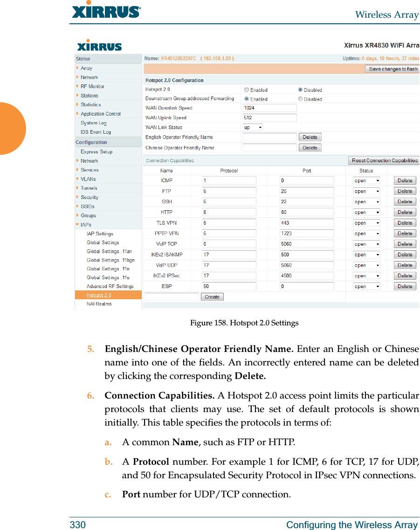Expand the Tunnels section
Screen dimensions: 420x530
(x=89, y=188)
